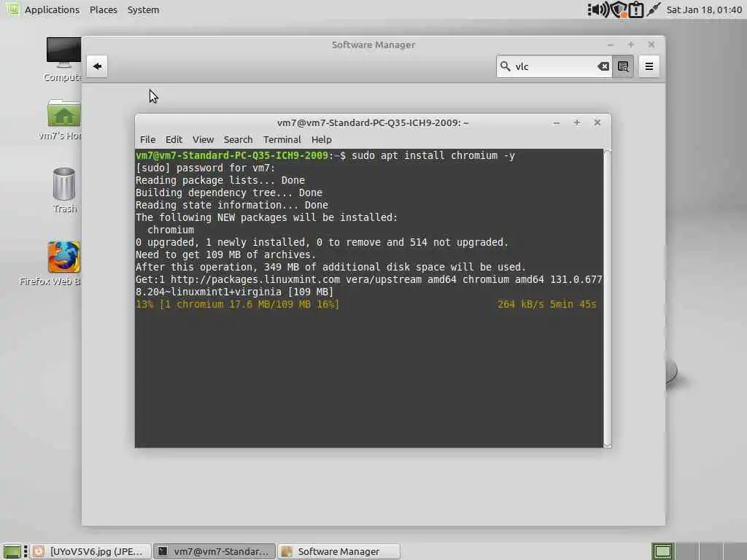Maximize the Software Manager window
Image resolution: width=747 pixels, height=560 pixels.
[x=631, y=44]
